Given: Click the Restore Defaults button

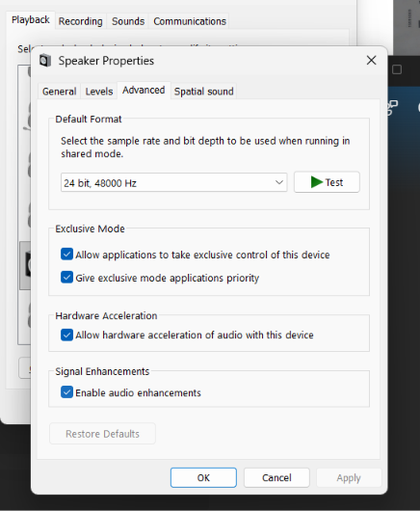Looking at the screenshot, I should tap(102, 434).
